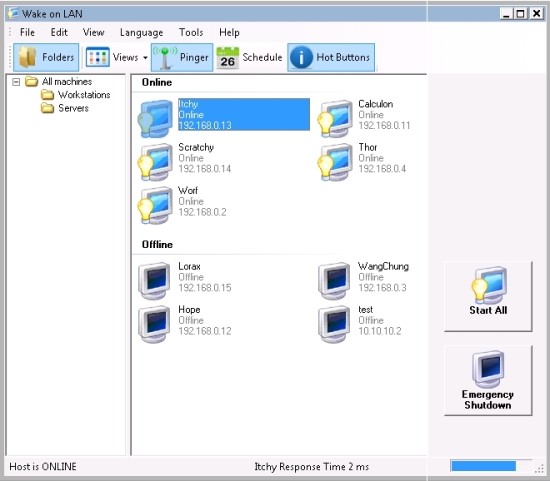
Task: Click the Views grid icon
Action: 98,57
